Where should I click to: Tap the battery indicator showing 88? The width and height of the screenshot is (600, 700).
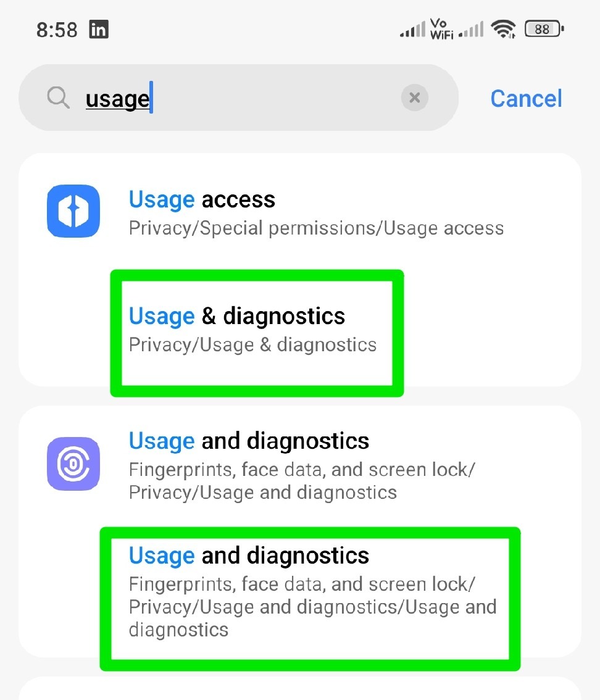click(542, 28)
